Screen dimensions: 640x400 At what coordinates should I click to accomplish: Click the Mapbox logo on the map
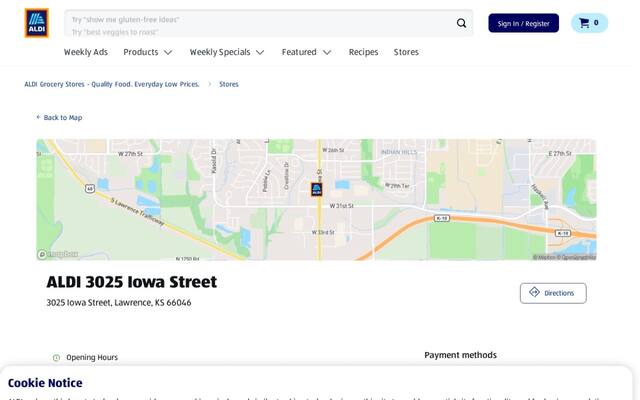pos(58,254)
